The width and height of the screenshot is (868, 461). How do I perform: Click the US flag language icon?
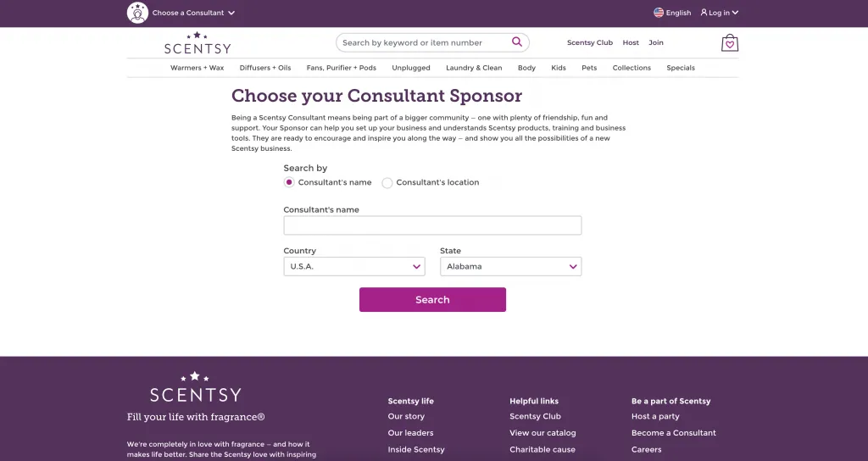(658, 13)
